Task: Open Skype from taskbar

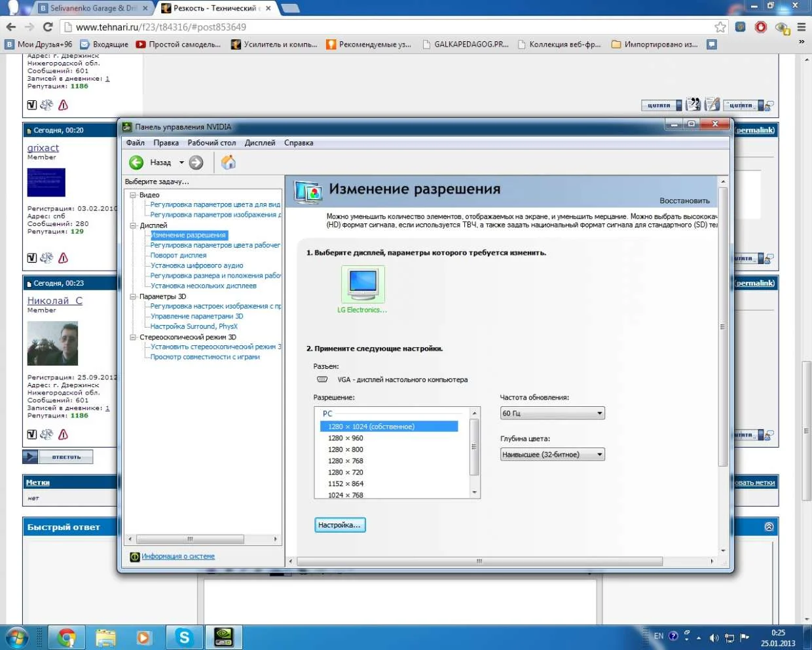Action: click(x=184, y=637)
